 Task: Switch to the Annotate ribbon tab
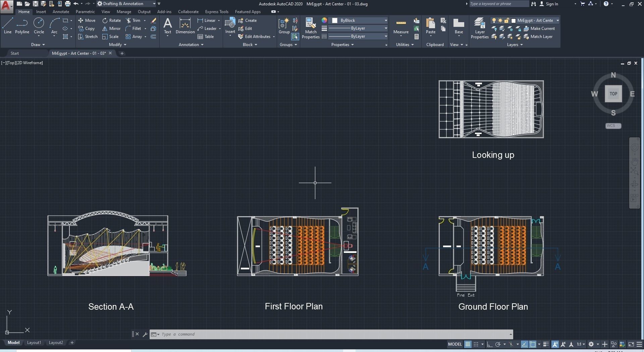point(61,12)
